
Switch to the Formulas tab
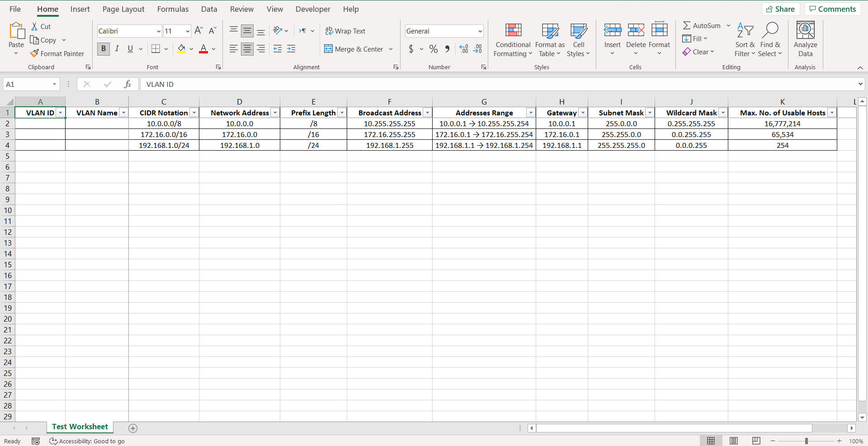[x=173, y=9]
